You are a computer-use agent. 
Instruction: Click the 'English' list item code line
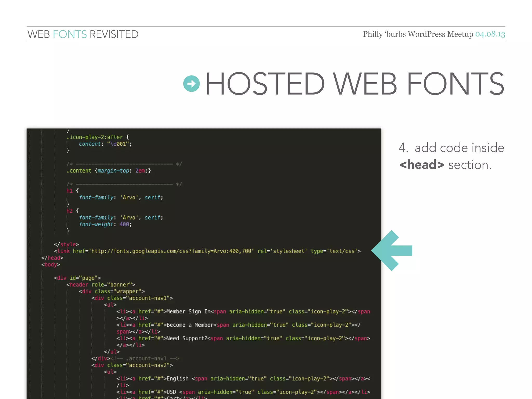point(243,382)
